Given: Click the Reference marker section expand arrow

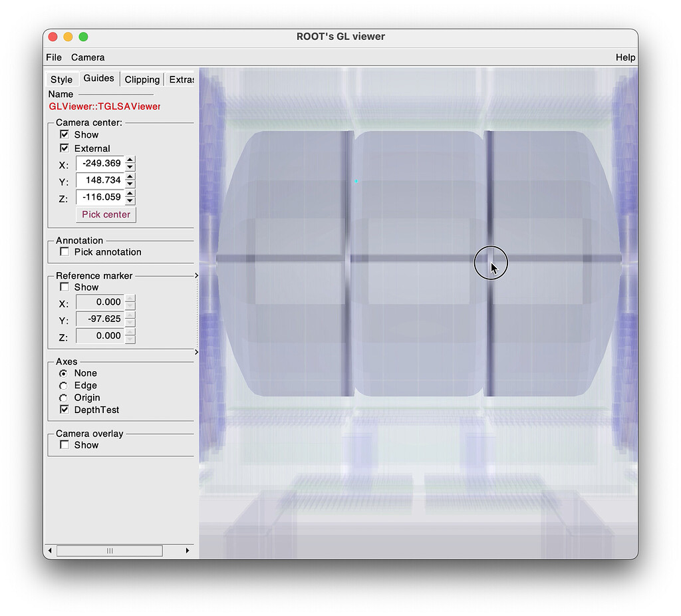Looking at the screenshot, I should 195,275.
